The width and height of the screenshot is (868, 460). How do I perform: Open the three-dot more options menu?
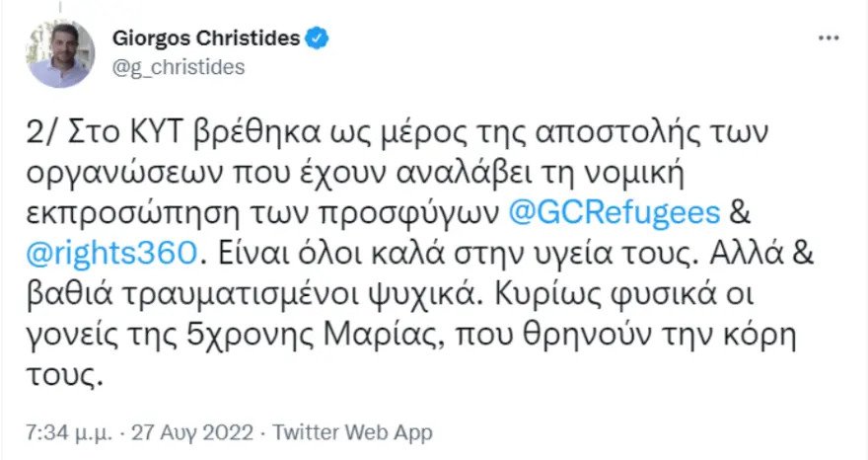pyautogui.click(x=829, y=38)
